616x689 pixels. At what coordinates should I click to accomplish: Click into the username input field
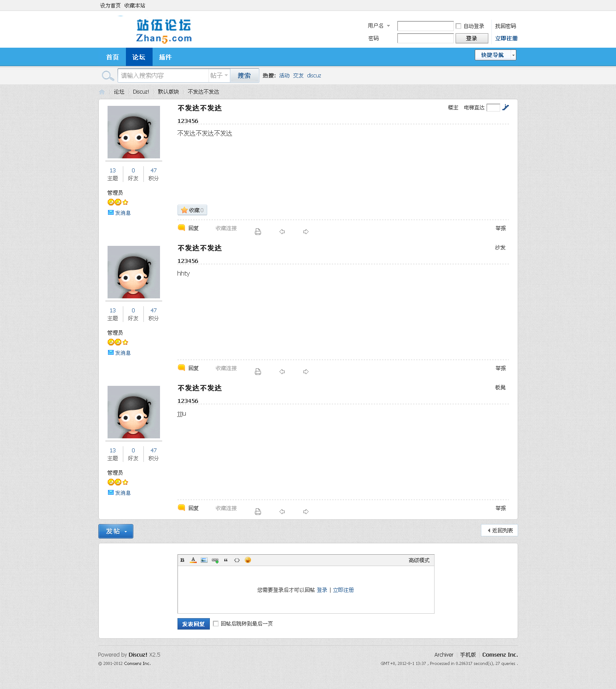(x=425, y=26)
